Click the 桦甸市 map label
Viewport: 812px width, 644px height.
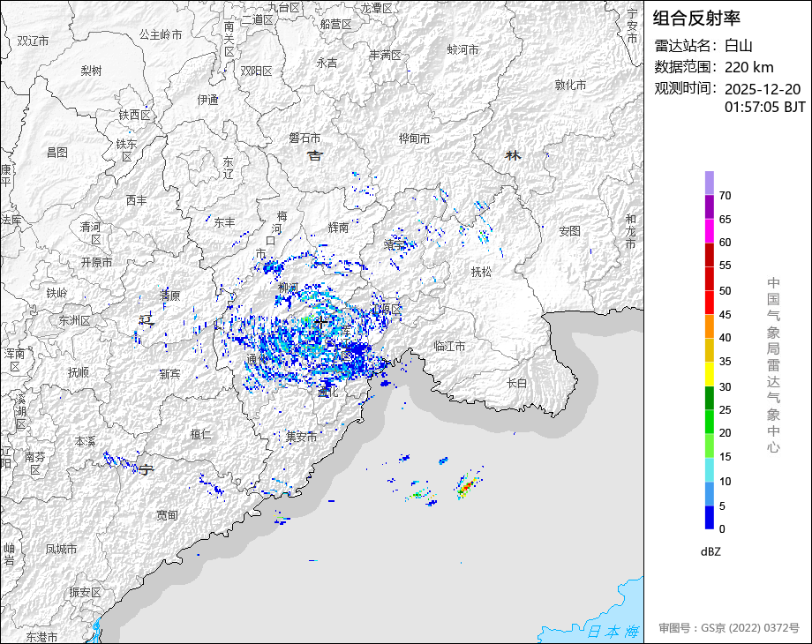tap(414, 139)
